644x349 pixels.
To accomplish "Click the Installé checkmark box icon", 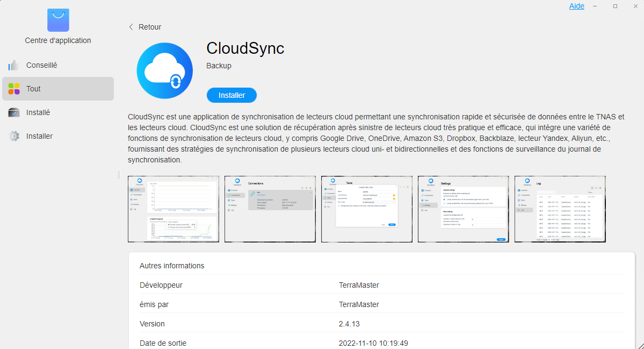I will (x=14, y=112).
